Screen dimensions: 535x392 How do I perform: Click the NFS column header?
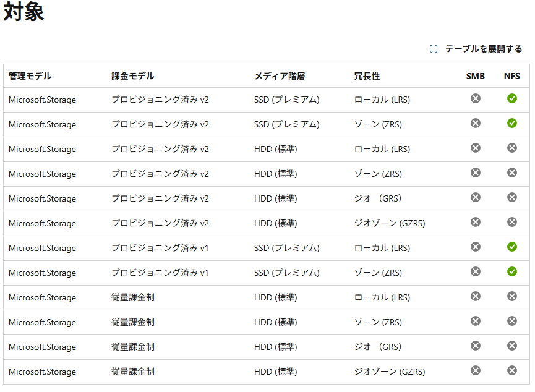511,76
